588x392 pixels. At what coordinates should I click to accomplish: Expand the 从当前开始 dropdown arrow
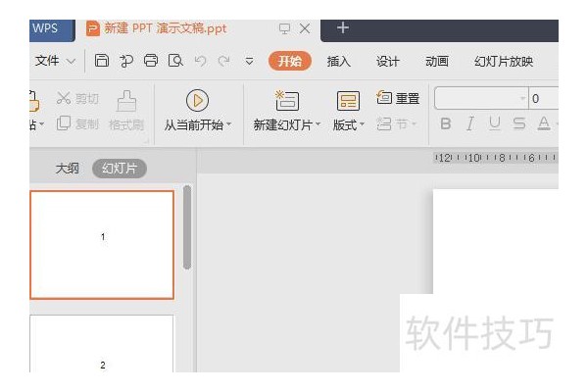[229, 124]
